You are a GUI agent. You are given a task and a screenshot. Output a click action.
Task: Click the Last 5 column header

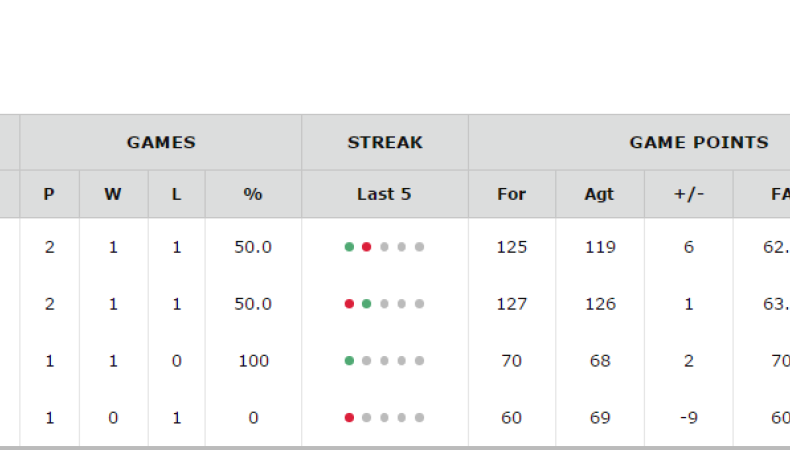[x=384, y=194]
